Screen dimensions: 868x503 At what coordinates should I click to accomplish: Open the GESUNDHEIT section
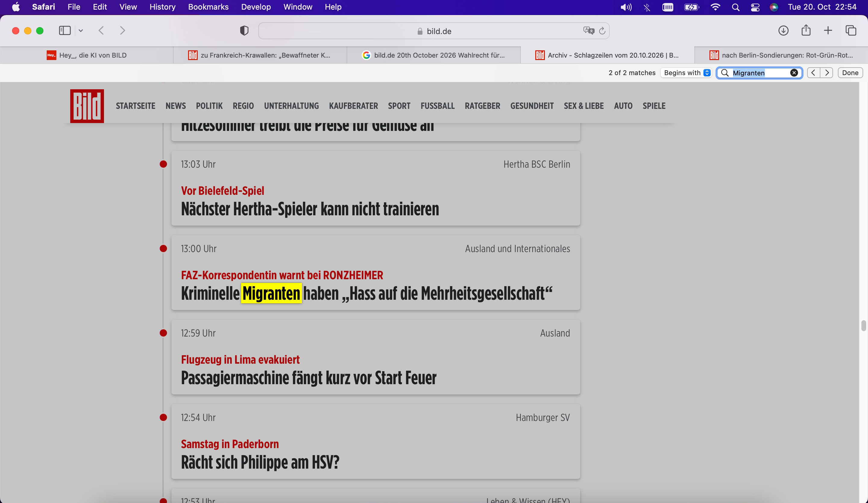click(532, 106)
